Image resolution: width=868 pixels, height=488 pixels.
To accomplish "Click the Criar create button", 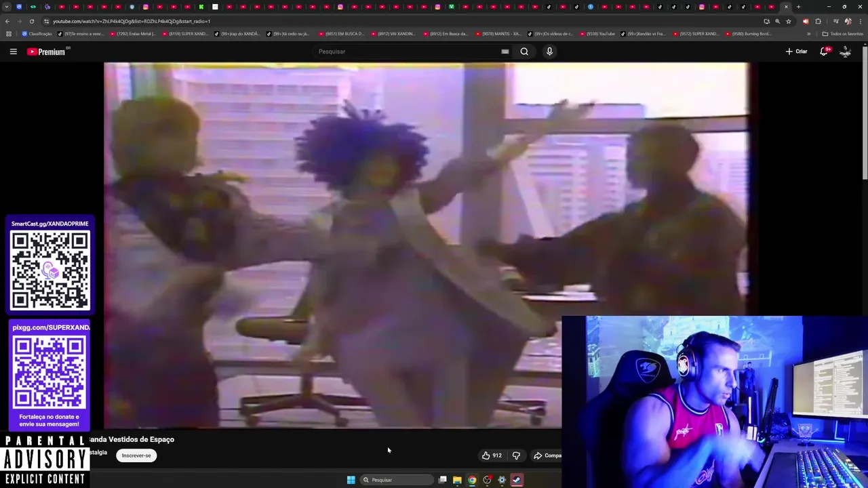I will tap(797, 52).
